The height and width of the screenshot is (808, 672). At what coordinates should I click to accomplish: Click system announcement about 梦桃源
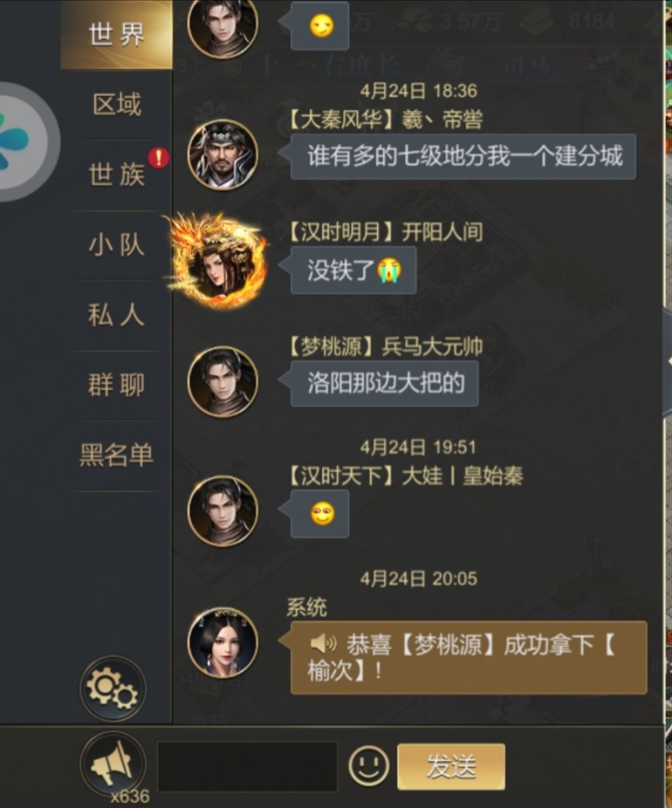click(469, 658)
